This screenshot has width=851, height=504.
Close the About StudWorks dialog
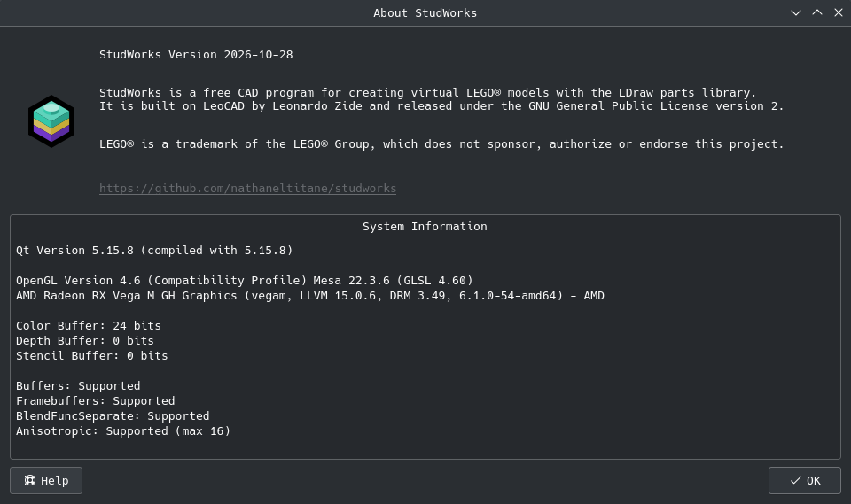tap(838, 12)
